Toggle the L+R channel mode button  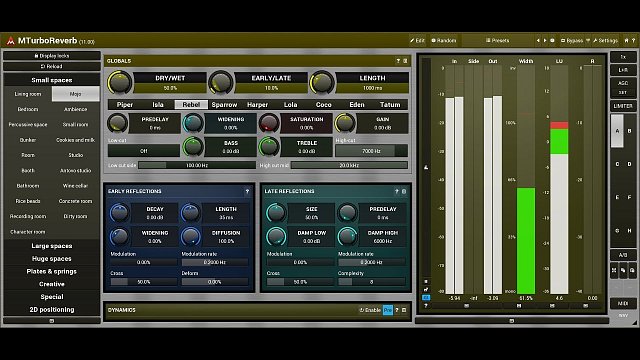pos(623,70)
